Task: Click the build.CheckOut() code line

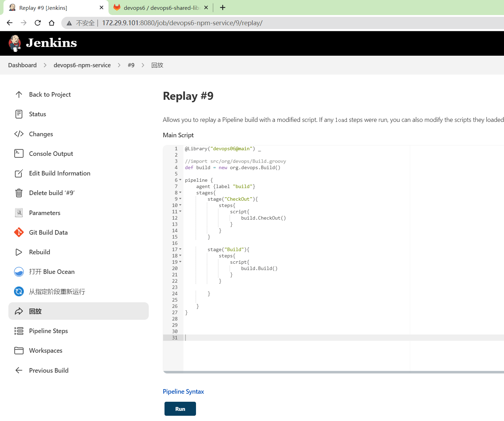Action: [x=264, y=218]
